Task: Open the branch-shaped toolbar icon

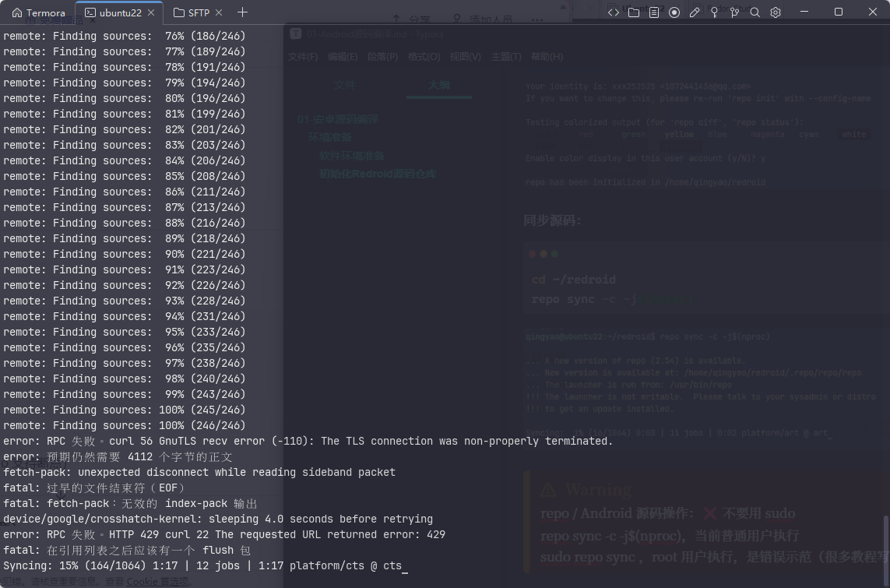Action: [x=734, y=12]
